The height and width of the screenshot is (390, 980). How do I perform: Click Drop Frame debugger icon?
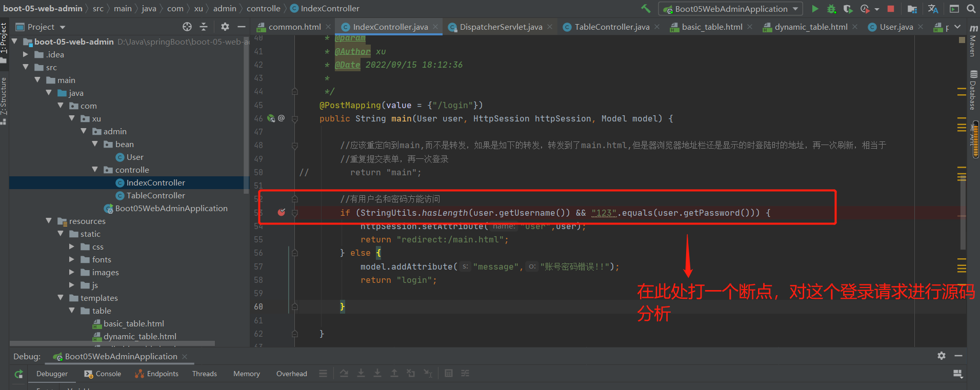coord(411,374)
